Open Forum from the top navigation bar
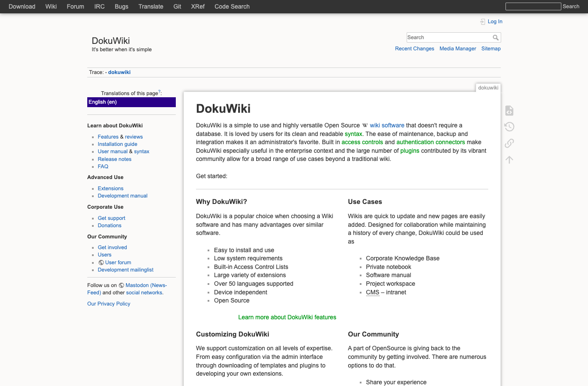This screenshot has width=588, height=386. [75, 6]
